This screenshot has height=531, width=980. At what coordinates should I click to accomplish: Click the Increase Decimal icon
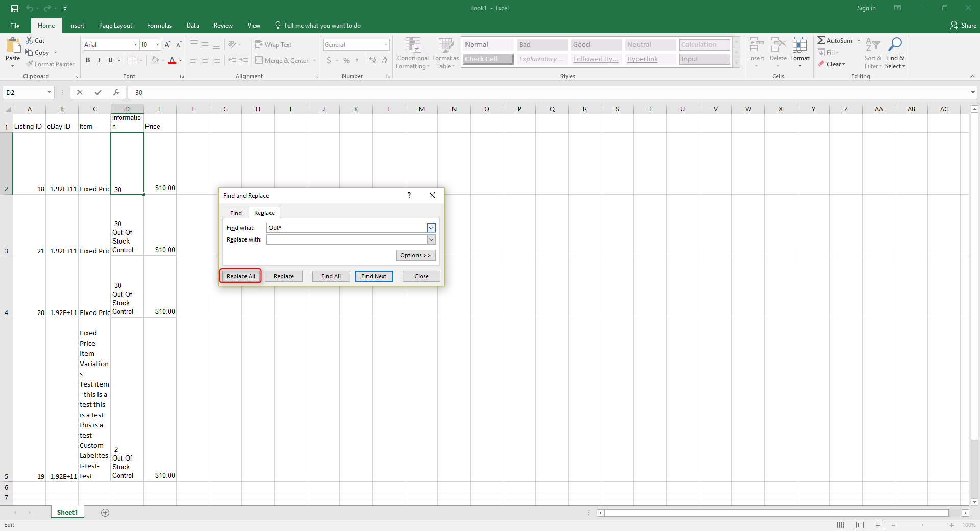[x=373, y=60]
